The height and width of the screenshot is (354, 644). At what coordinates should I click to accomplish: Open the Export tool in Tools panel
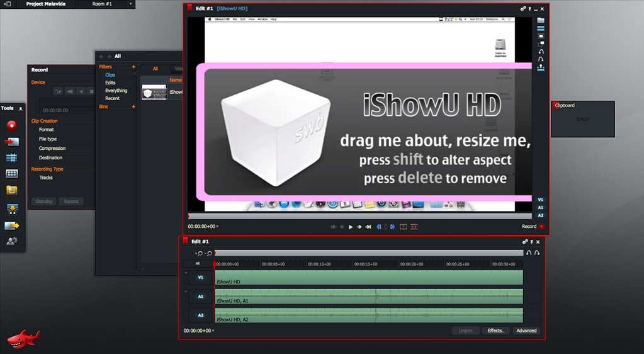click(11, 226)
